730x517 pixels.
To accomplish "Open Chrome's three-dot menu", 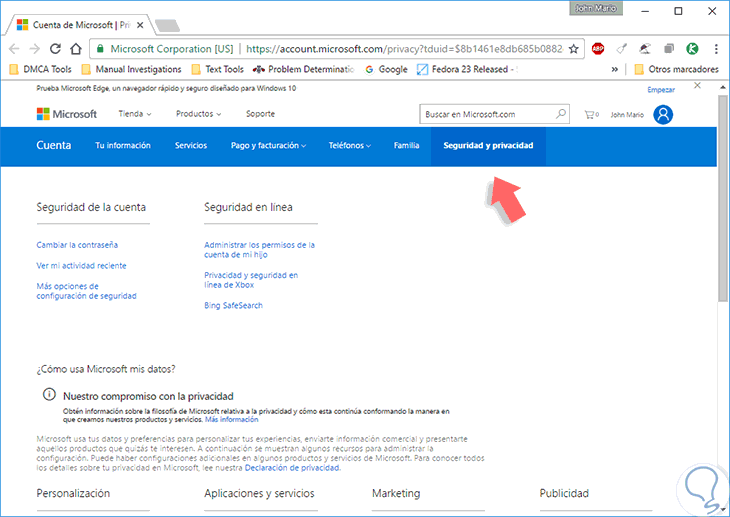I will coord(716,48).
